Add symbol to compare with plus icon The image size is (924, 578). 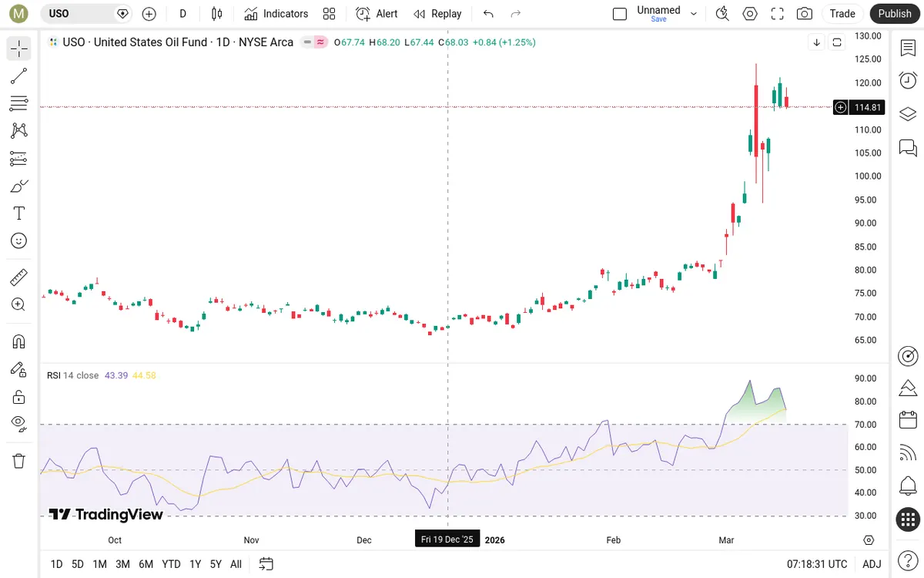click(149, 14)
